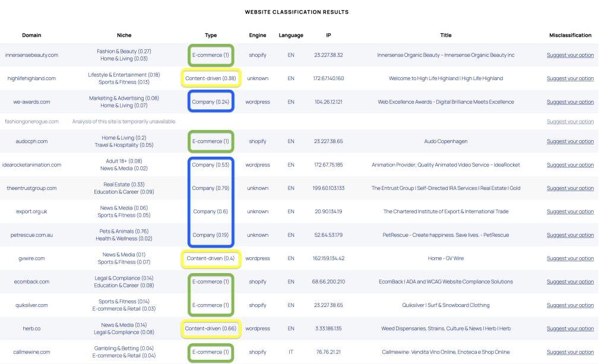608x364 pixels.
Task: Click 'Suggest your option' for herb.co
Action: point(570,328)
